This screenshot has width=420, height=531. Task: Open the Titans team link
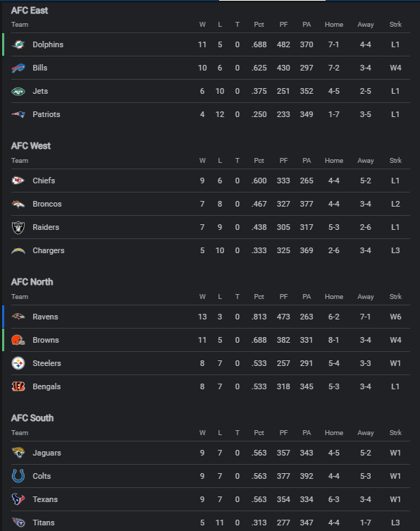pyautogui.click(x=44, y=523)
